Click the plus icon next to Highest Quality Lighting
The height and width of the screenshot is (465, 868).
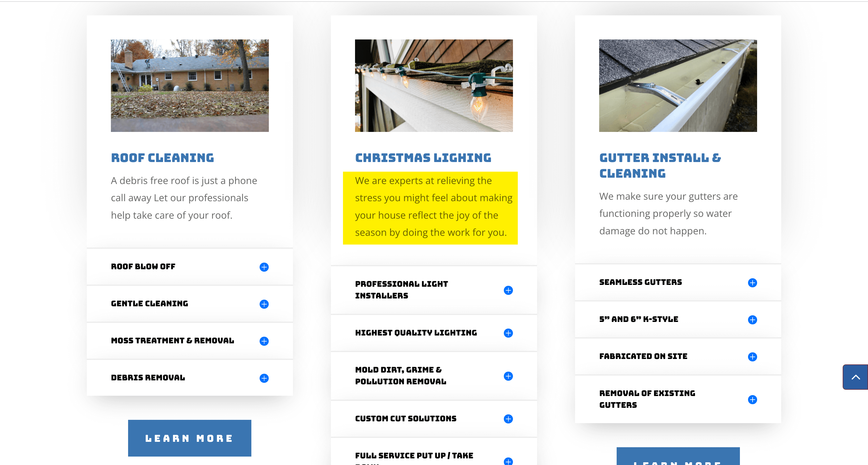click(508, 332)
